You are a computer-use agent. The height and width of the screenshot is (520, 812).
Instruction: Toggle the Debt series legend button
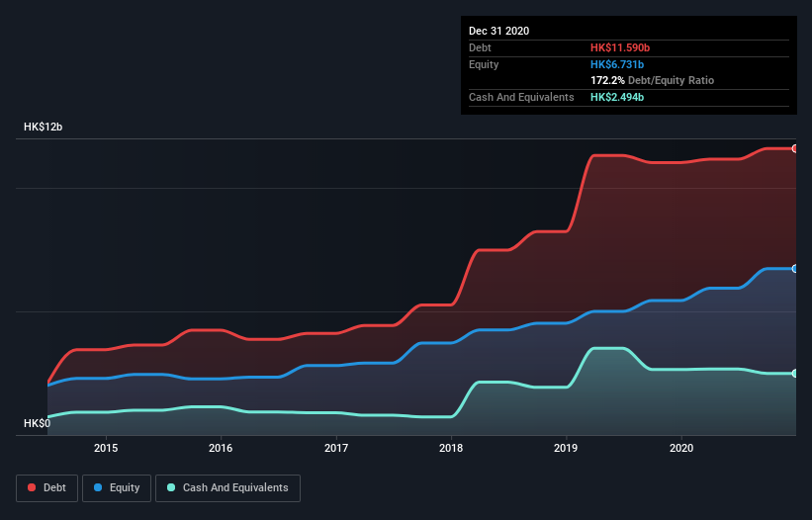(x=46, y=488)
